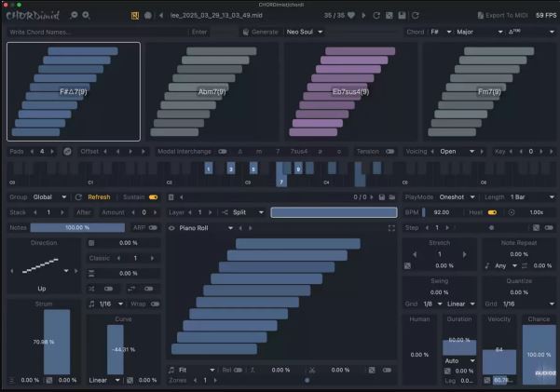Toggle the Wrap switch
The width and height of the screenshot is (560, 392).
[155, 304]
